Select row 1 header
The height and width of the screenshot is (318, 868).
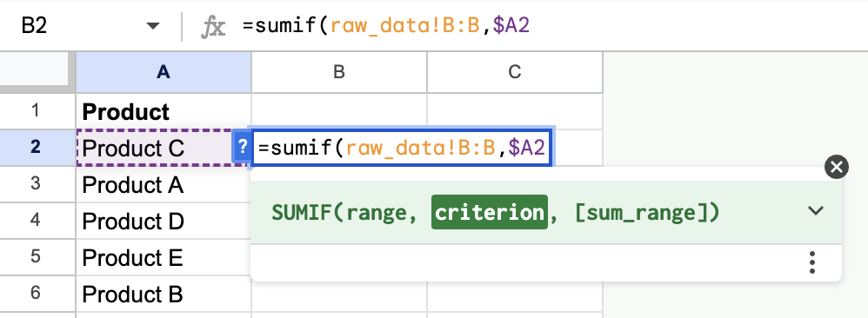click(x=36, y=111)
